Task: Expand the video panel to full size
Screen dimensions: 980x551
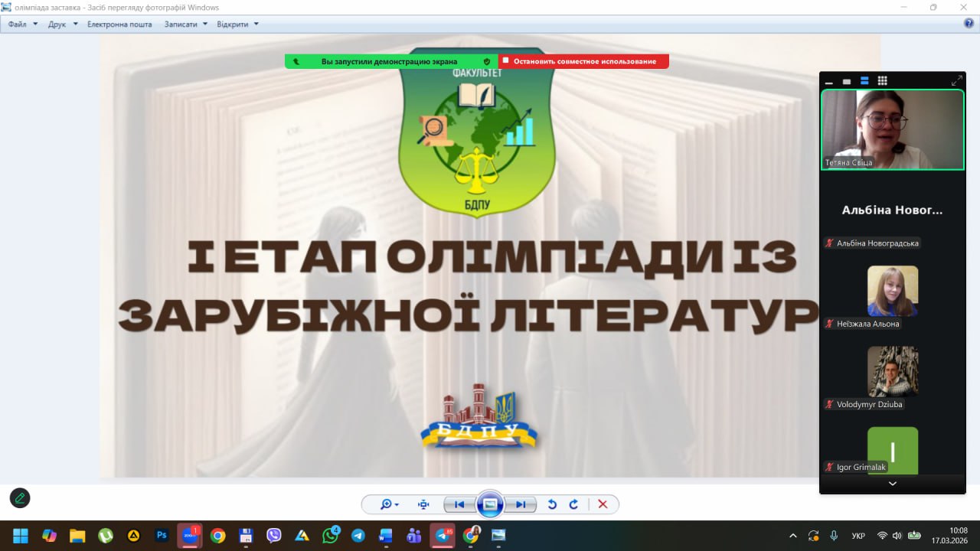Action: coord(956,80)
